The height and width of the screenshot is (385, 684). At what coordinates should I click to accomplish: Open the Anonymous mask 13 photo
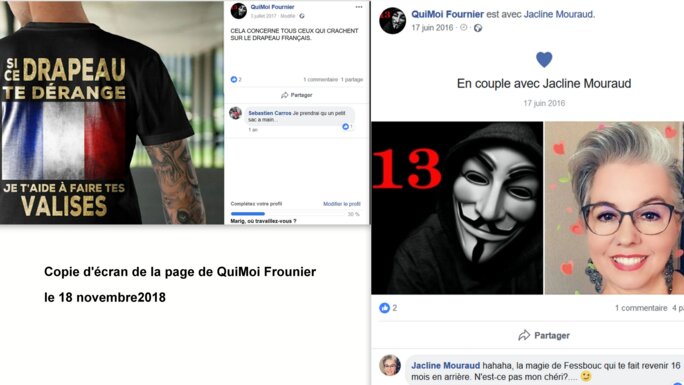[x=457, y=208]
